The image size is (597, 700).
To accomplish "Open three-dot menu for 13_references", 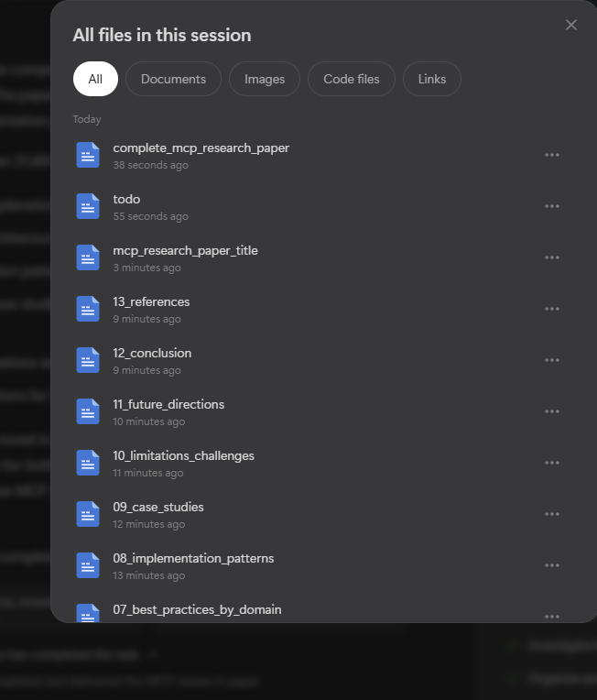I will tap(552, 309).
